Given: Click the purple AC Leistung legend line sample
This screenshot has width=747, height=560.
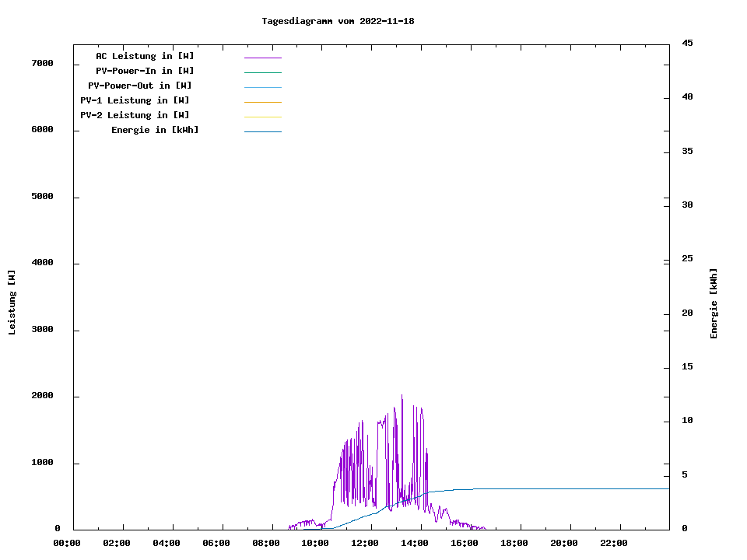Looking at the screenshot, I should (x=262, y=58).
